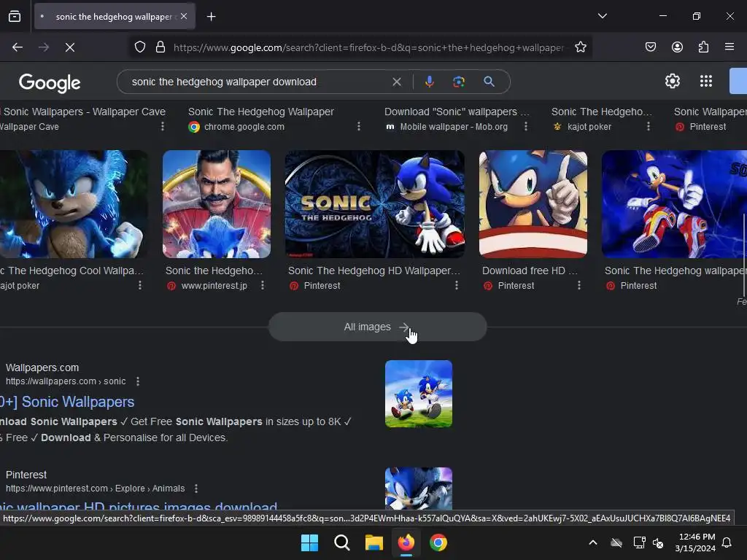747x560 pixels.
Task: Open Download "Sonic" wallpapers Mob.org result
Action: [x=457, y=112]
